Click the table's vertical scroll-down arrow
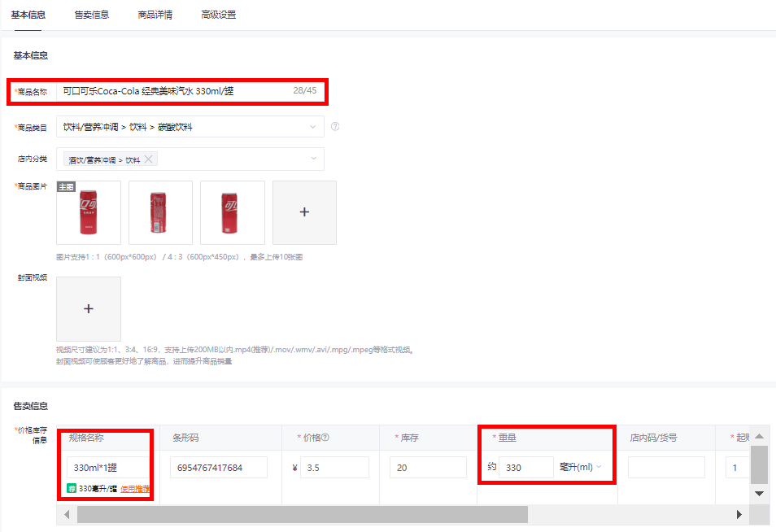776x532 pixels. [759, 494]
